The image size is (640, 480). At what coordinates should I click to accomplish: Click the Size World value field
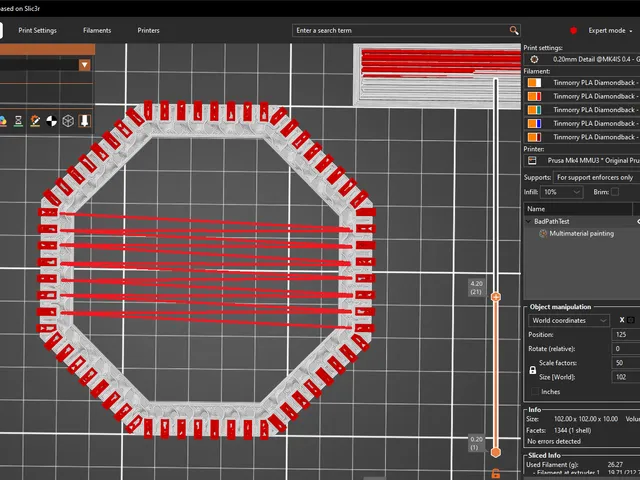tap(626, 377)
